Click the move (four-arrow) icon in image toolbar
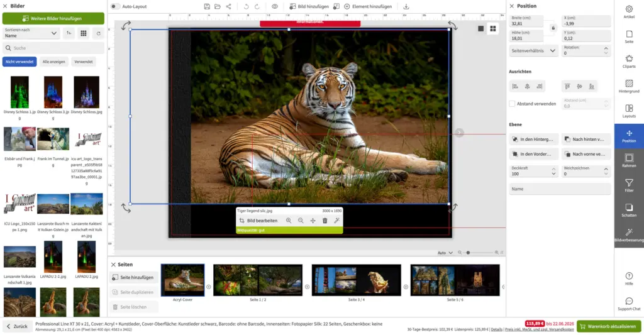The height and width of the screenshot is (335, 644). coord(313,221)
